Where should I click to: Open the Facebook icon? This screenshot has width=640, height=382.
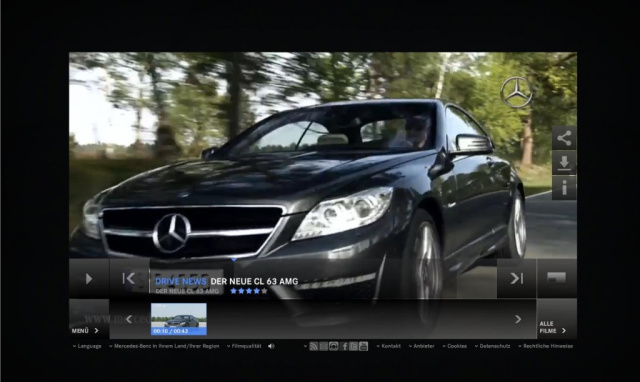tap(344, 346)
